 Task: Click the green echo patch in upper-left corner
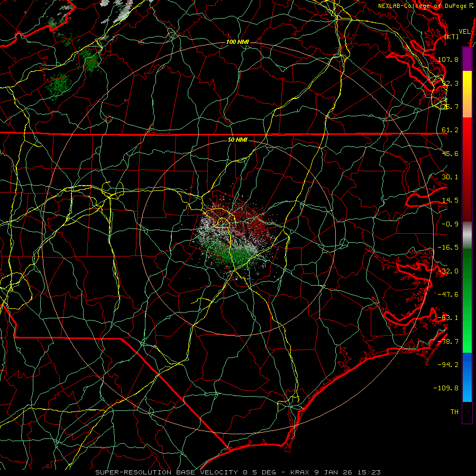pyautogui.click(x=58, y=86)
